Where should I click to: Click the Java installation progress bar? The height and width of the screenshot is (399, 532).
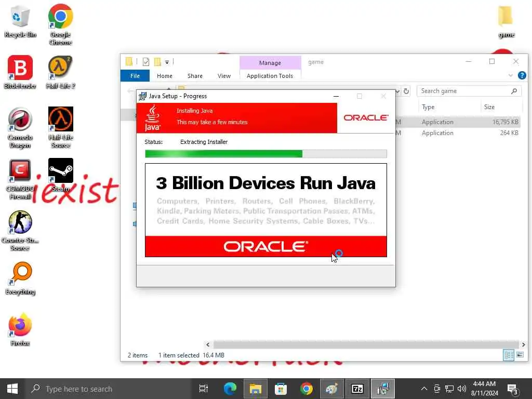point(265,154)
